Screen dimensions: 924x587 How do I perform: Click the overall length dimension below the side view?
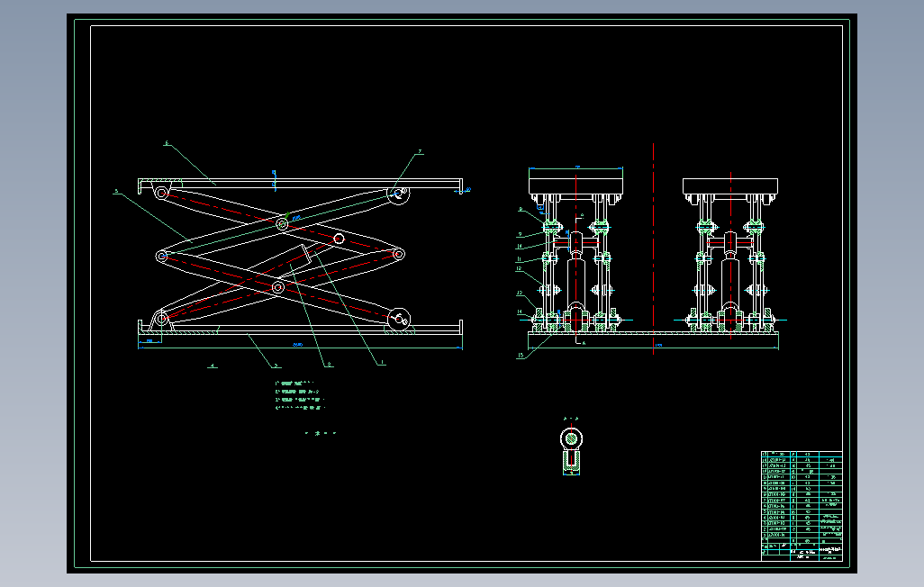(x=300, y=346)
